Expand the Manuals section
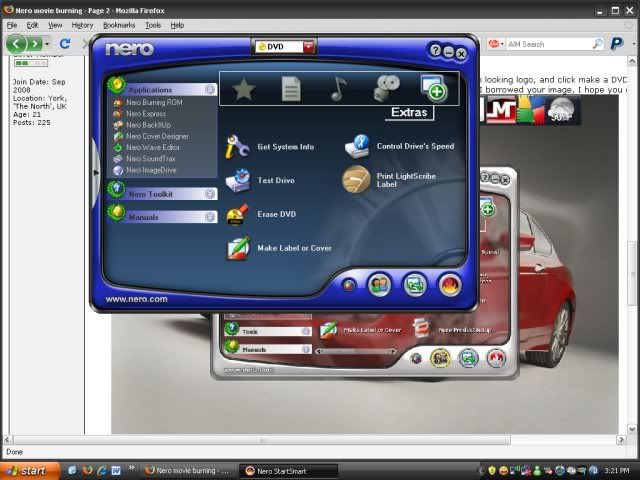 tap(210, 217)
